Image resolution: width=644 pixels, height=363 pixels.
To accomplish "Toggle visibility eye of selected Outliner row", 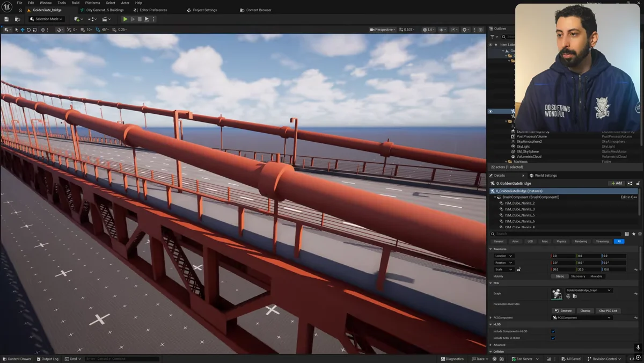I will (490, 111).
